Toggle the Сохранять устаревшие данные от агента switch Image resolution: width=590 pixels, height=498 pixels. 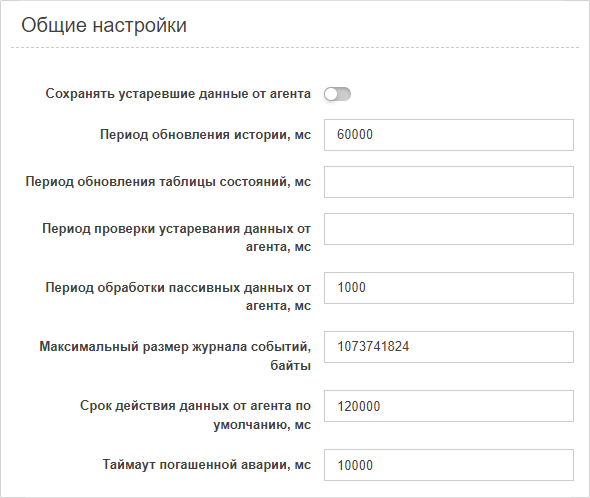pyautogui.click(x=338, y=94)
